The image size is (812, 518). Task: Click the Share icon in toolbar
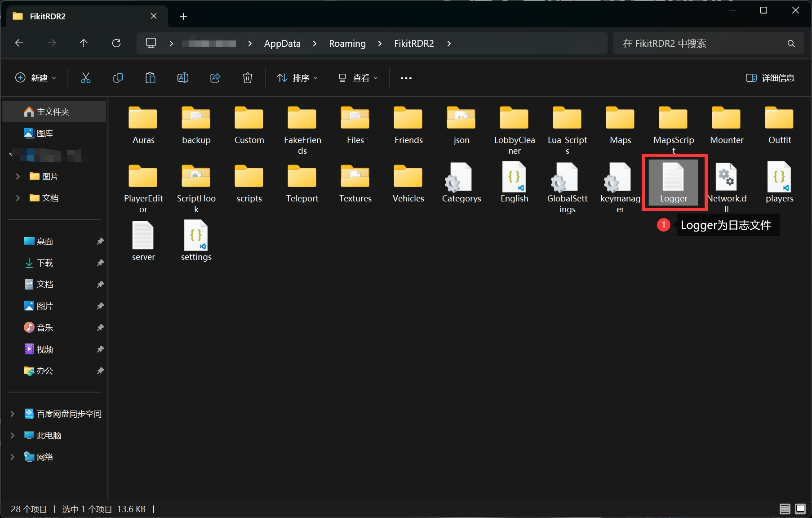215,78
